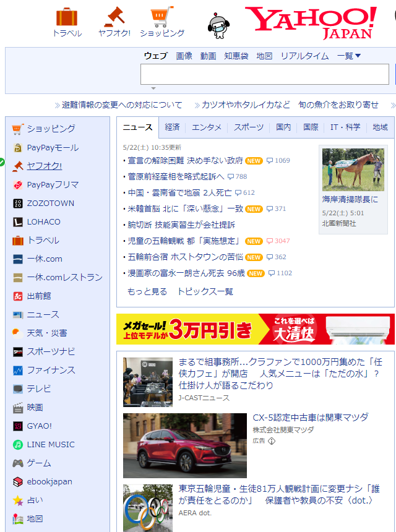Switch to the IT・科学 news tab

click(x=345, y=127)
